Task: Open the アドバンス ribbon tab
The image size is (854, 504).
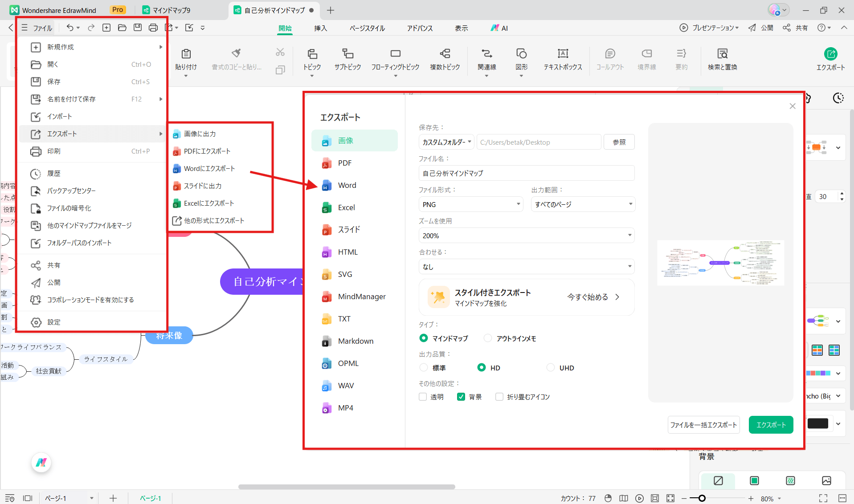Action: [420, 28]
